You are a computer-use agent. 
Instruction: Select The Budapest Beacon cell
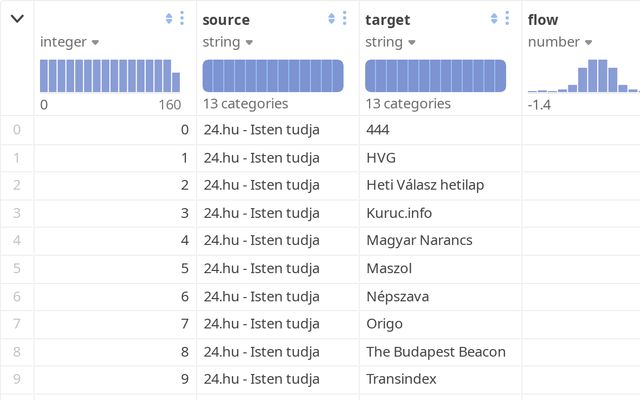click(436, 351)
